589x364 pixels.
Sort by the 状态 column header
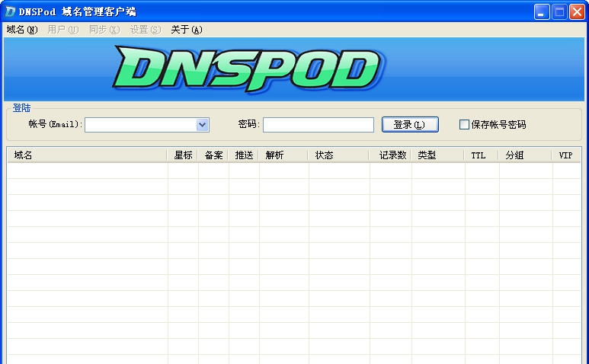338,155
